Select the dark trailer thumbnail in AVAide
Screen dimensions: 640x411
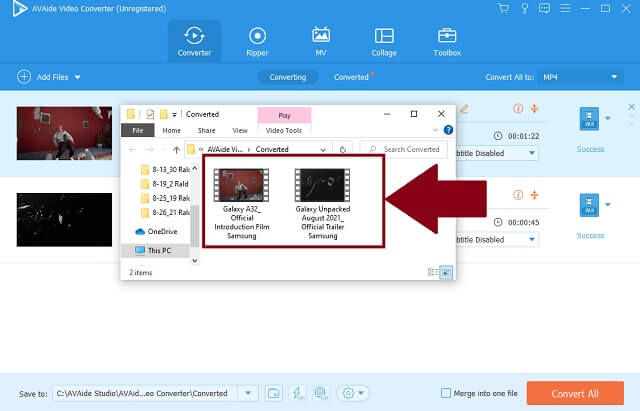[x=64, y=220]
